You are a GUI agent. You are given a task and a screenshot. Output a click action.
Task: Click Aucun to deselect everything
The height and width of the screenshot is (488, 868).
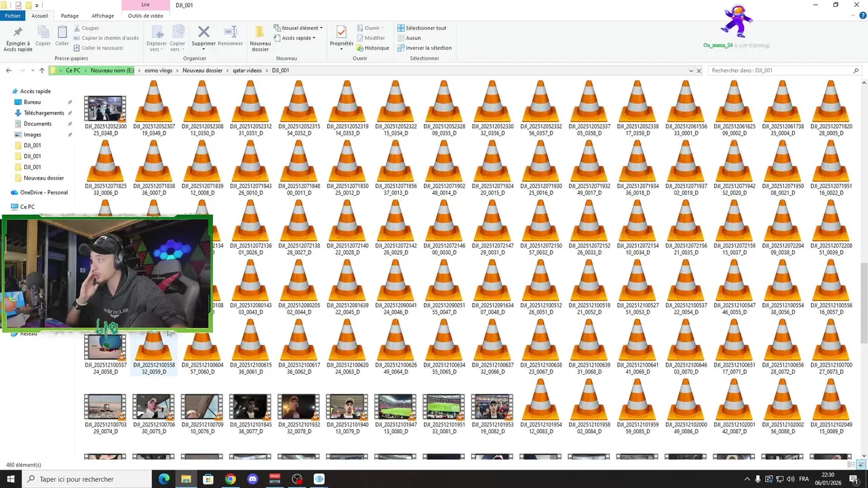[x=410, y=38]
